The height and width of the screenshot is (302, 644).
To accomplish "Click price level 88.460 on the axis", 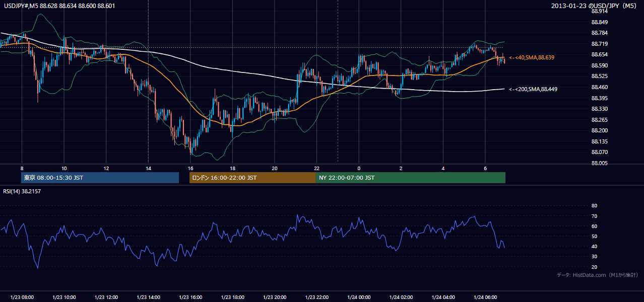I will tap(599, 87).
